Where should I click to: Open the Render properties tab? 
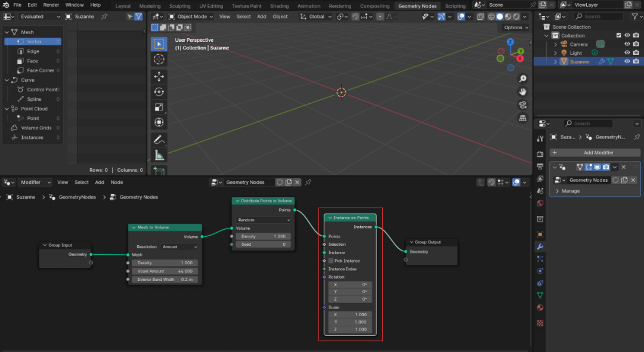[x=540, y=154]
